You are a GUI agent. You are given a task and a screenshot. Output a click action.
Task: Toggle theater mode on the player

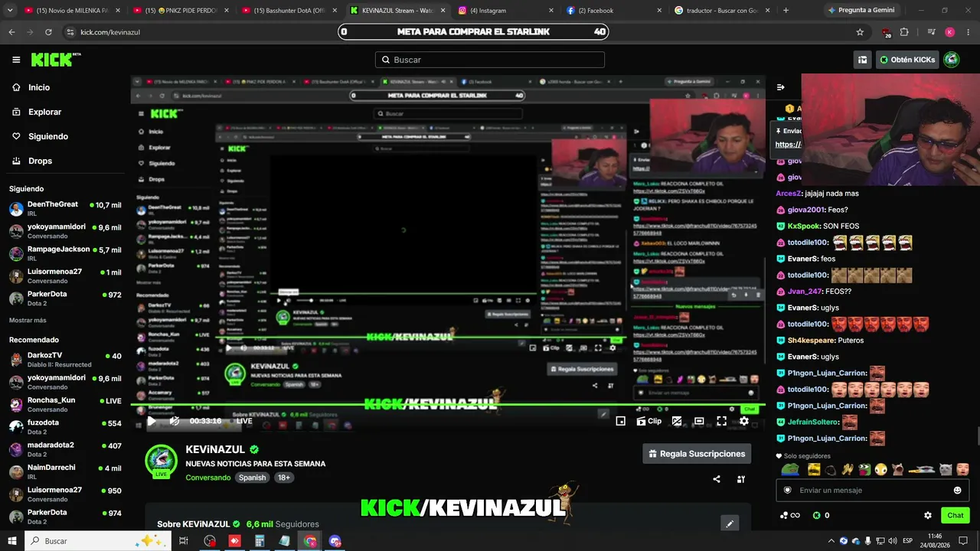pyautogui.click(x=699, y=421)
